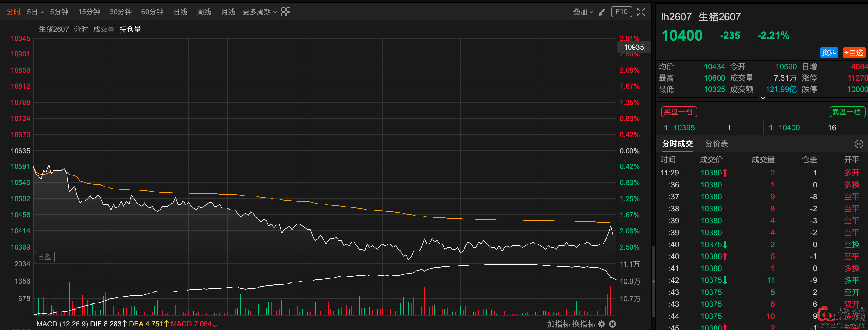Expand 更多周期 dropdown menu

tap(259, 12)
